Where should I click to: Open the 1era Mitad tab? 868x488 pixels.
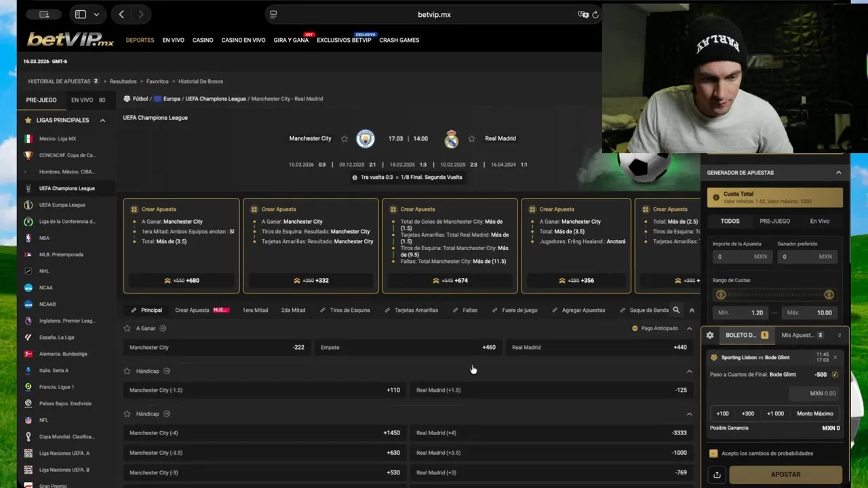click(x=255, y=310)
